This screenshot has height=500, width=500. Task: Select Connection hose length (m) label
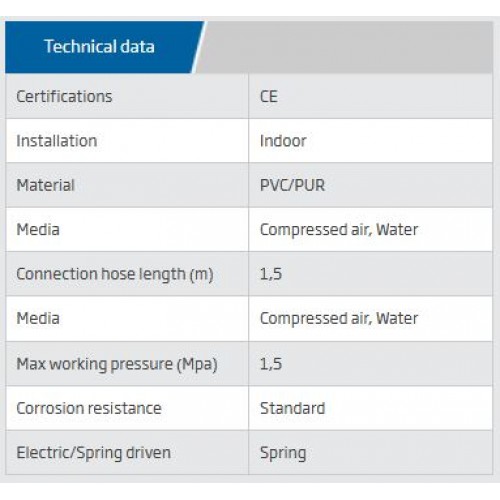tap(115, 274)
